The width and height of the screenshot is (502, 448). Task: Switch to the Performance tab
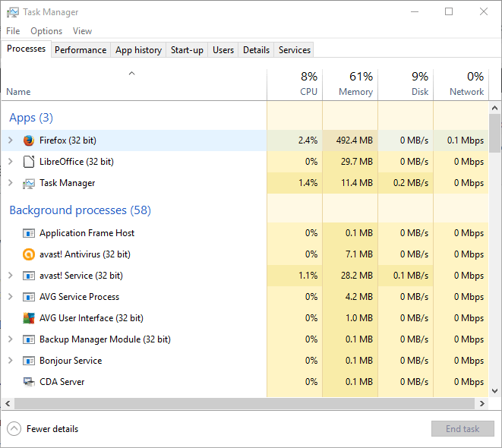[81, 50]
